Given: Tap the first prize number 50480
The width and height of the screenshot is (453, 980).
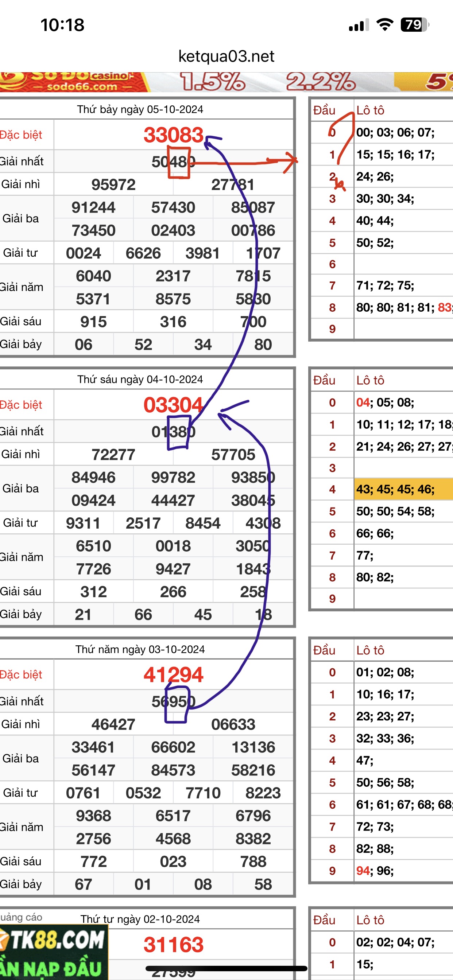Looking at the screenshot, I should coord(174,162).
